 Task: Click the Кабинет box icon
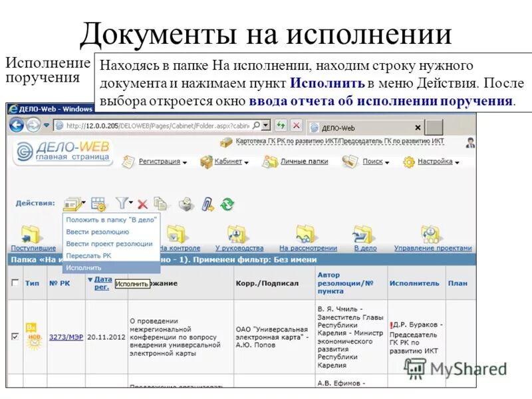[x=206, y=162]
